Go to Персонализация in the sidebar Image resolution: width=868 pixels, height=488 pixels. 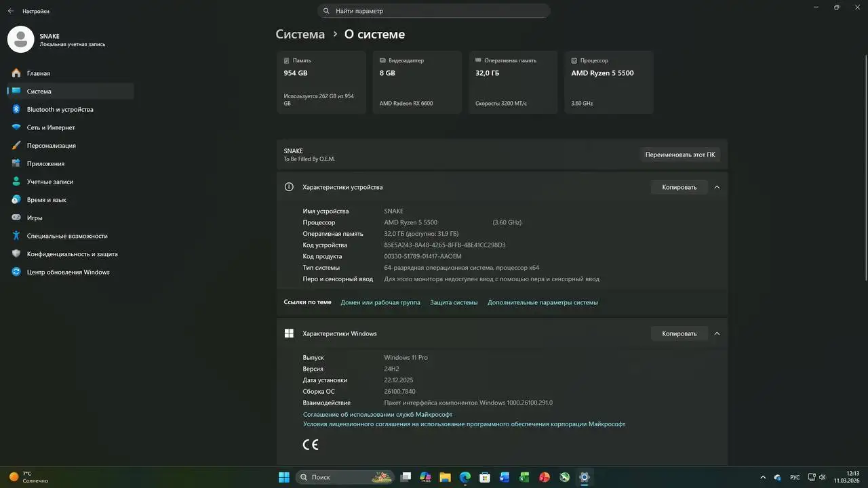click(x=51, y=146)
